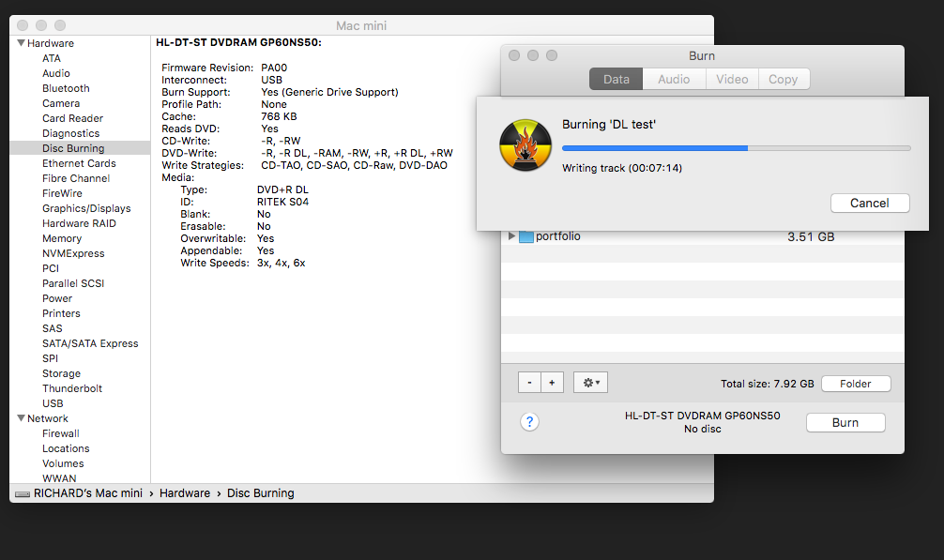
Task: Select Fibre Channel in sidebar
Action: tap(76, 178)
